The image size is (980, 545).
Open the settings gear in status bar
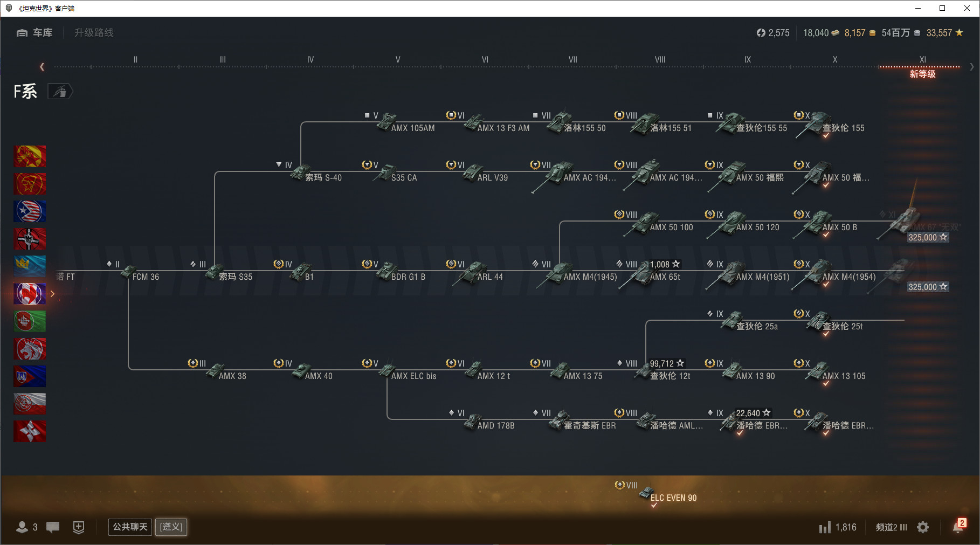pyautogui.click(x=923, y=527)
